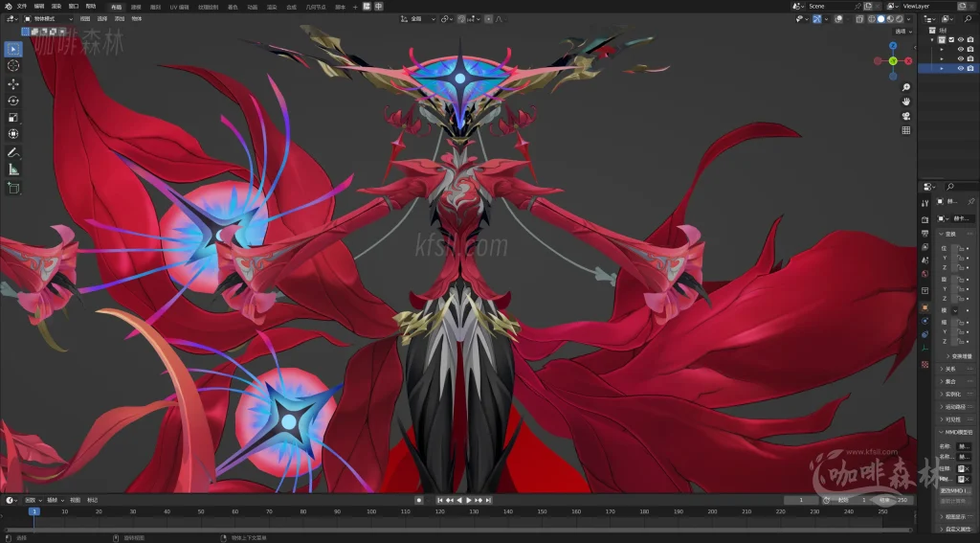Toggle X-ray display in viewport header
Image resolution: width=980 pixels, height=543 pixels.
coord(860,19)
